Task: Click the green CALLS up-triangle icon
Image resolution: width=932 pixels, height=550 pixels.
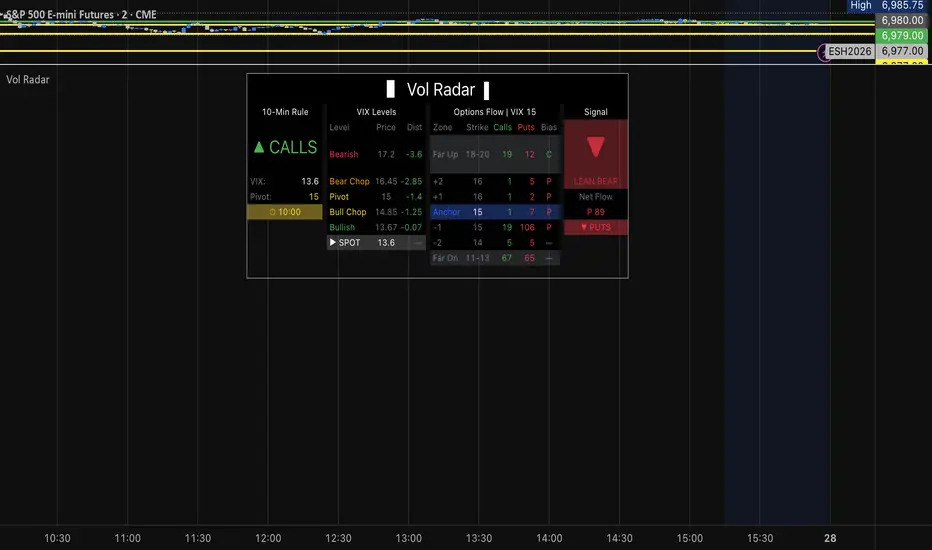Action: click(259, 147)
